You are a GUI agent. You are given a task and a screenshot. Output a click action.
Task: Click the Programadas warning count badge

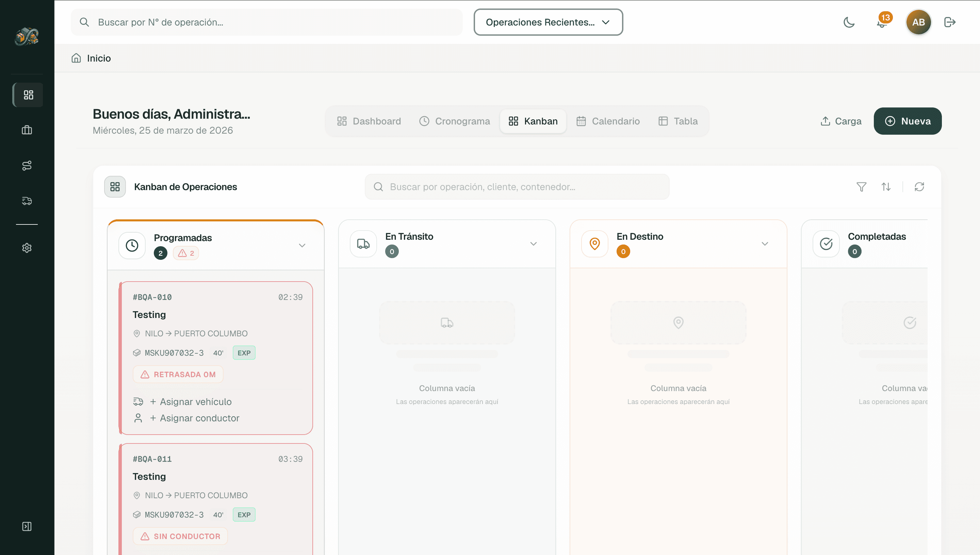tap(186, 253)
